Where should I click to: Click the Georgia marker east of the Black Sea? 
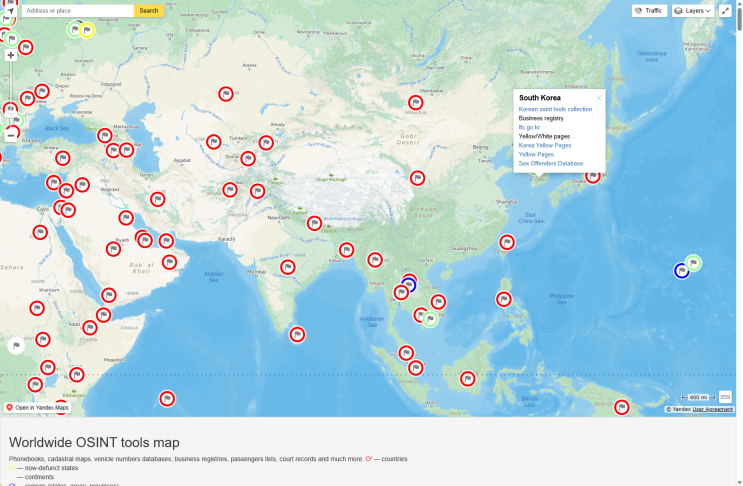(x=105, y=136)
